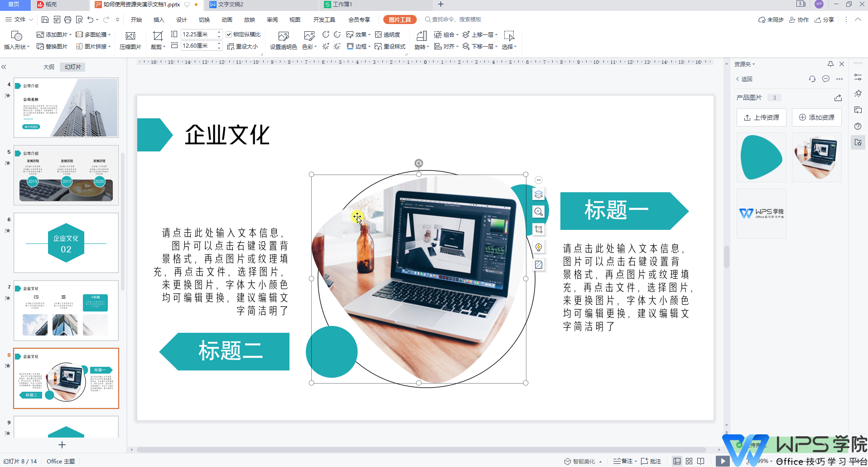Click 替换图片 replace picture button
Viewport: 868px width, 467px height.
pyautogui.click(x=52, y=46)
